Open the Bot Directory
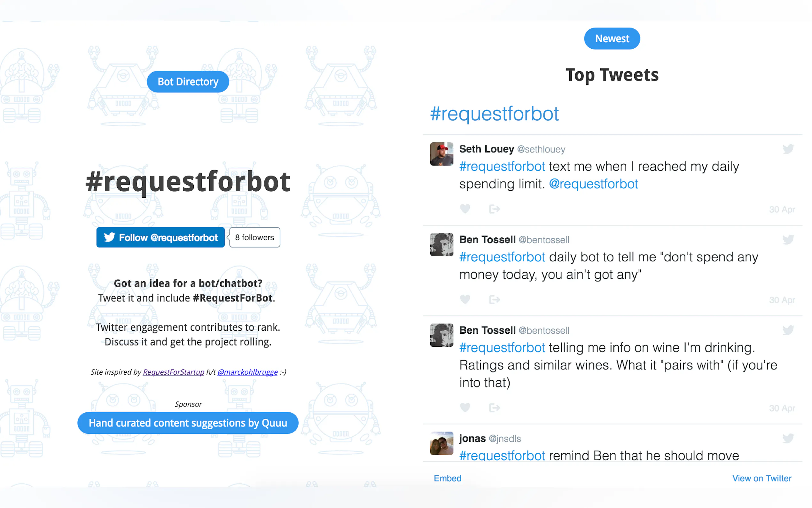The width and height of the screenshot is (812, 508). (x=188, y=82)
